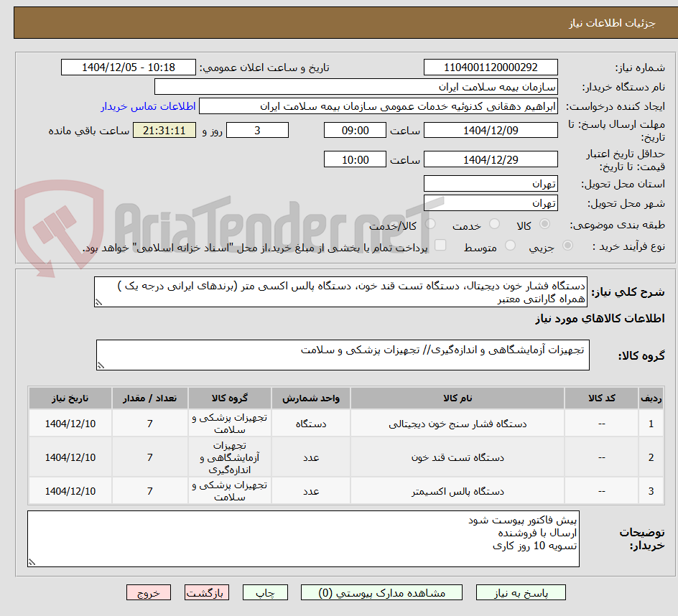Select the کالا radio button

(x=545, y=224)
